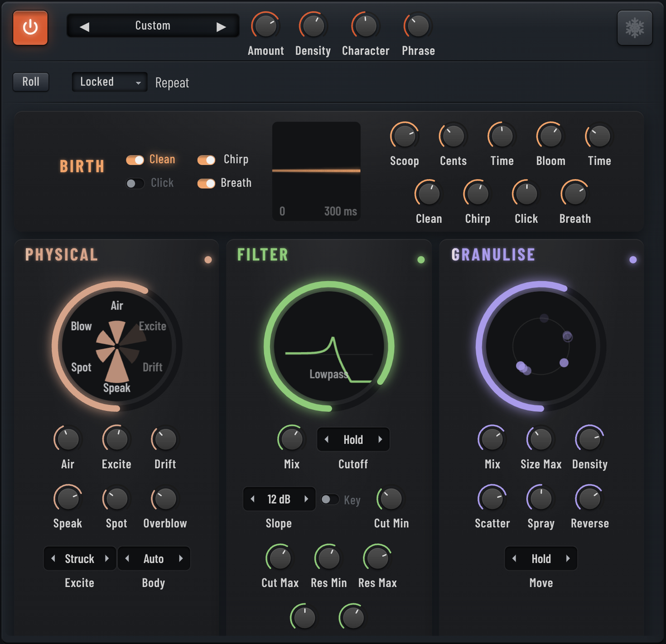Click the Size Max knob in Granulise
Viewport: 666px width, 644px height.
coord(541,439)
